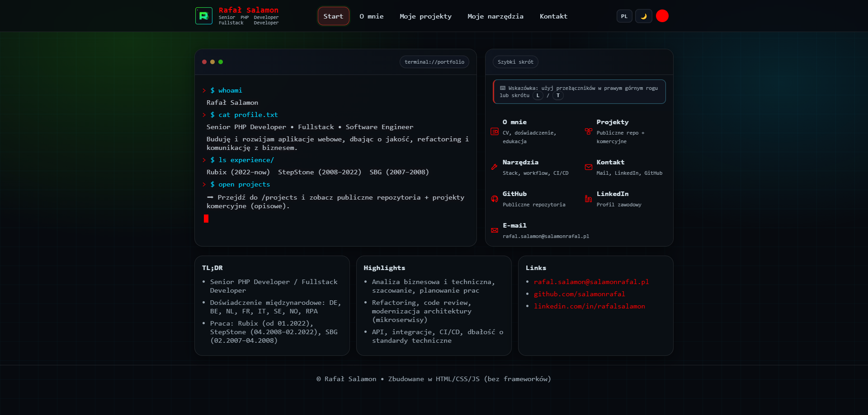Open the Moje projekty menu item
Screen dimensions: 868x415
[425, 16]
